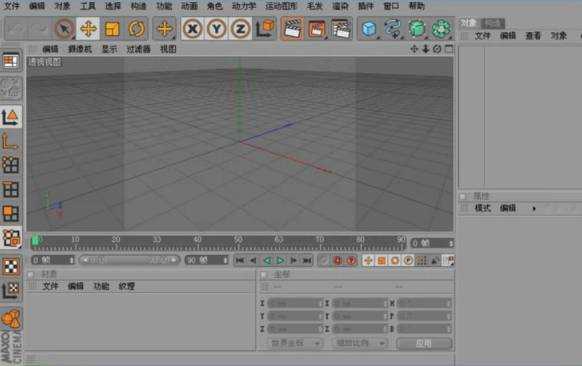Open render settings clapperboard icon
Screen dimensions: 582x366
click(x=341, y=29)
